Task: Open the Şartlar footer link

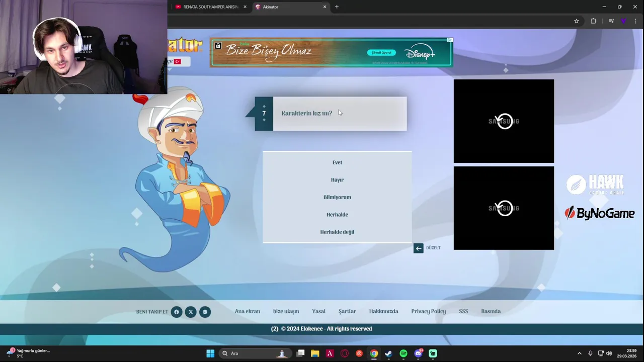Action: coord(347,311)
